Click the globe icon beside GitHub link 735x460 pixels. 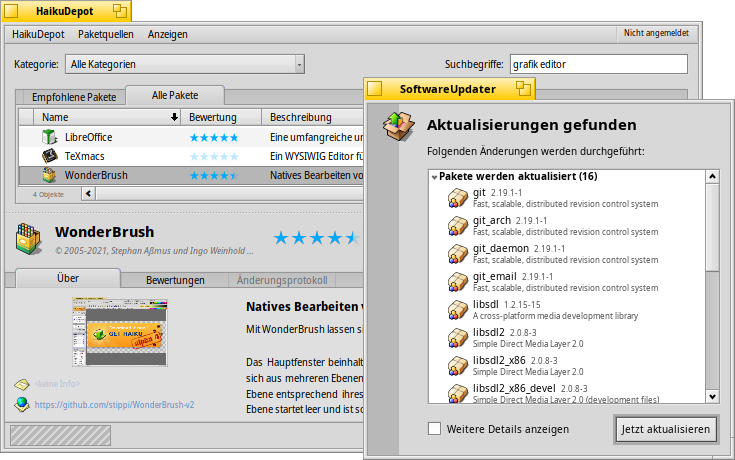pyautogui.click(x=21, y=405)
